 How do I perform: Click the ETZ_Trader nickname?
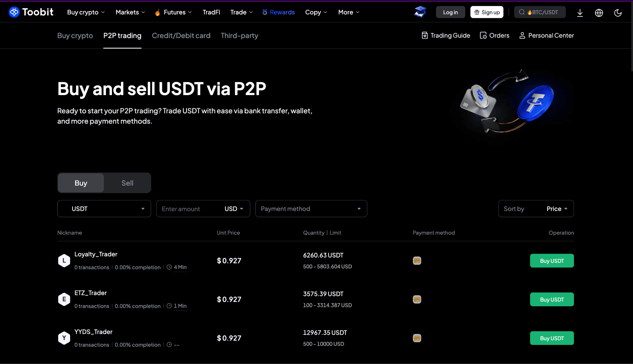click(x=91, y=293)
